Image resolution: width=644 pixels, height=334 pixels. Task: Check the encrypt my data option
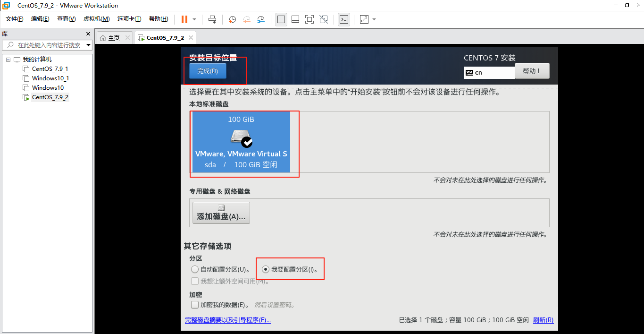point(195,304)
